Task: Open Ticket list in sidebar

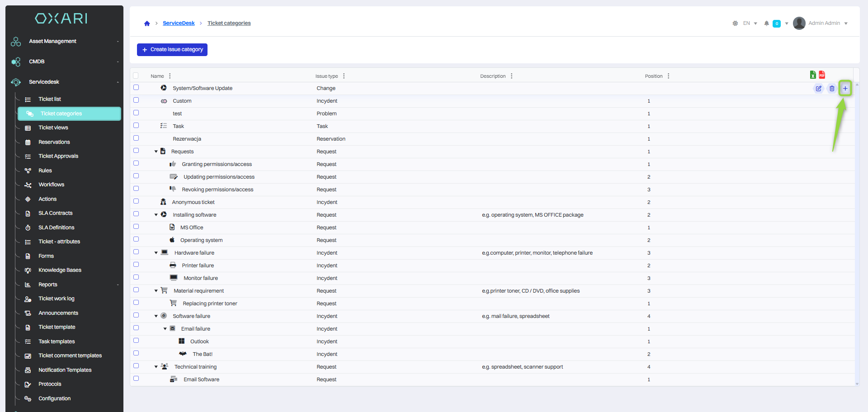Action: [x=50, y=99]
